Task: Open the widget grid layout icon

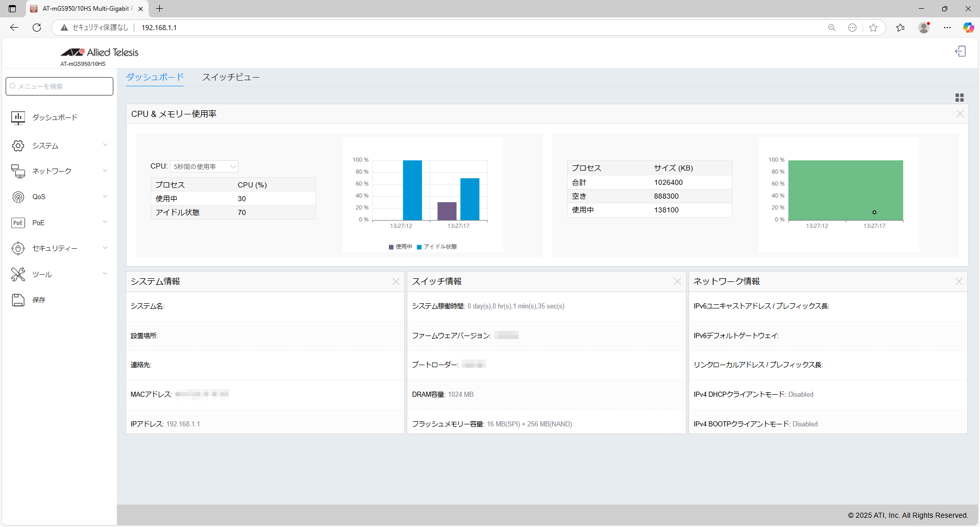Action: (959, 98)
